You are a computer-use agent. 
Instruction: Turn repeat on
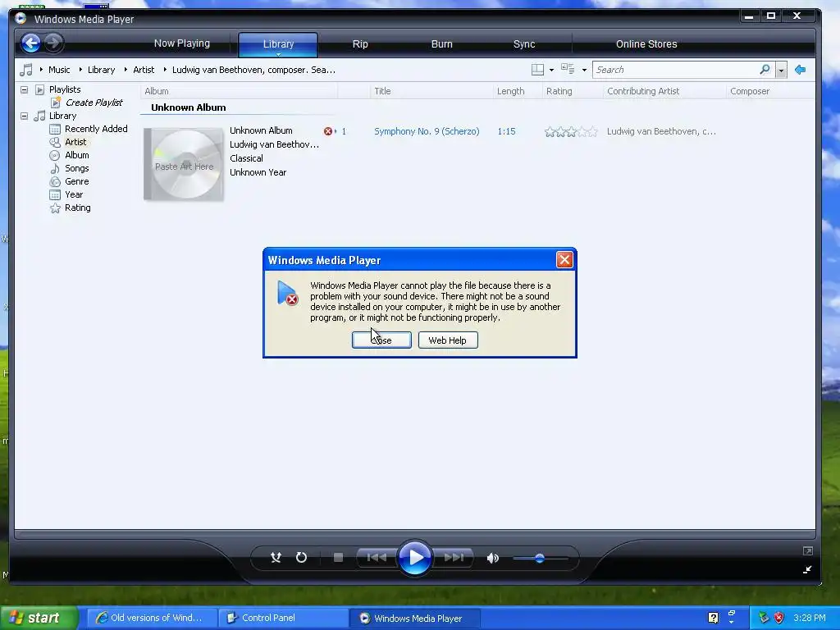(302, 558)
